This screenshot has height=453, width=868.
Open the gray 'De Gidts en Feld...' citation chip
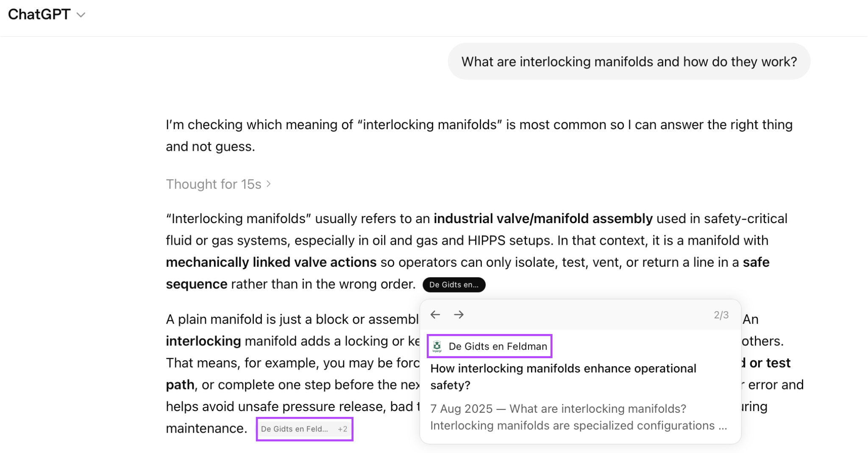point(294,429)
